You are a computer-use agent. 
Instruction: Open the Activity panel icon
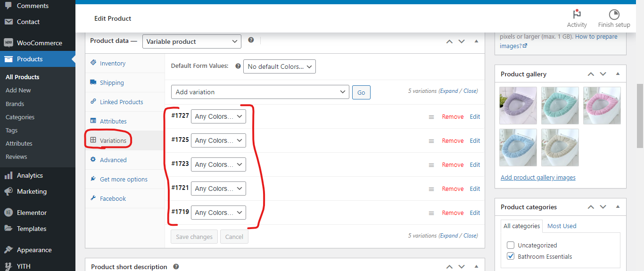pos(577,14)
